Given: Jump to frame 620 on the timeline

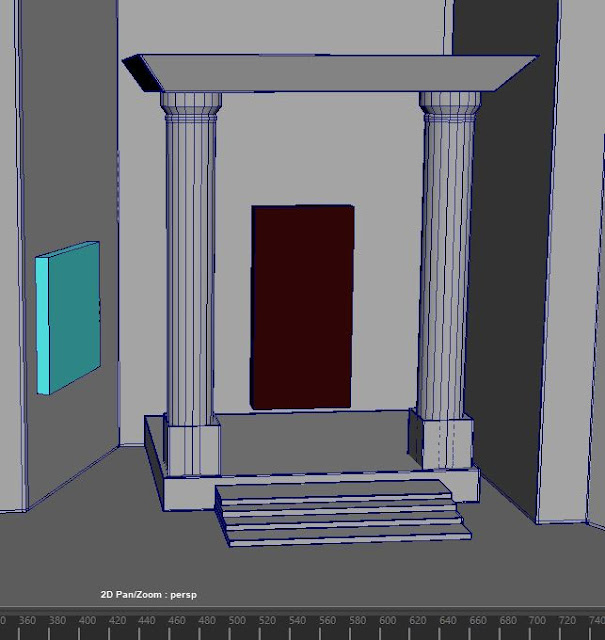Looking at the screenshot, I should point(418,620).
